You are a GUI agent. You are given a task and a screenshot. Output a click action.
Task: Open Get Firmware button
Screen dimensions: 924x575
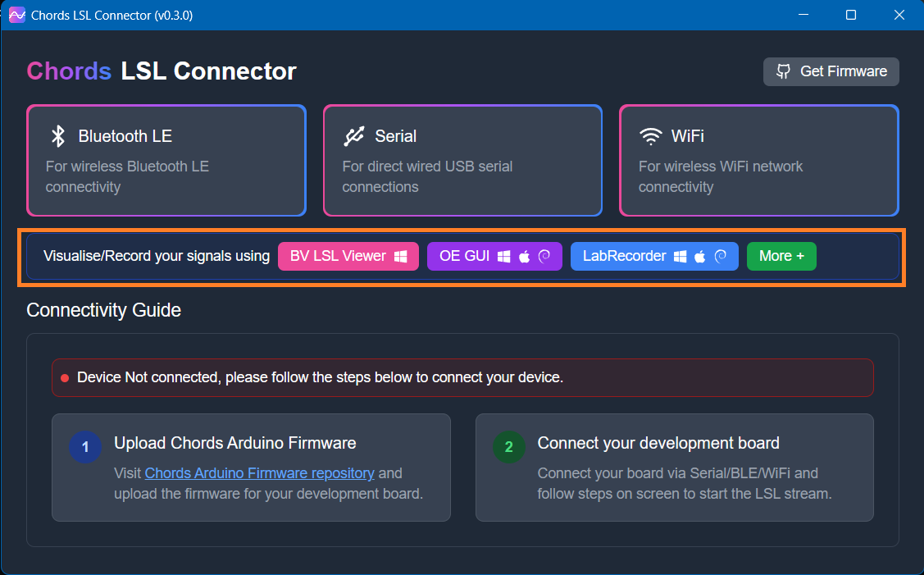(831, 71)
